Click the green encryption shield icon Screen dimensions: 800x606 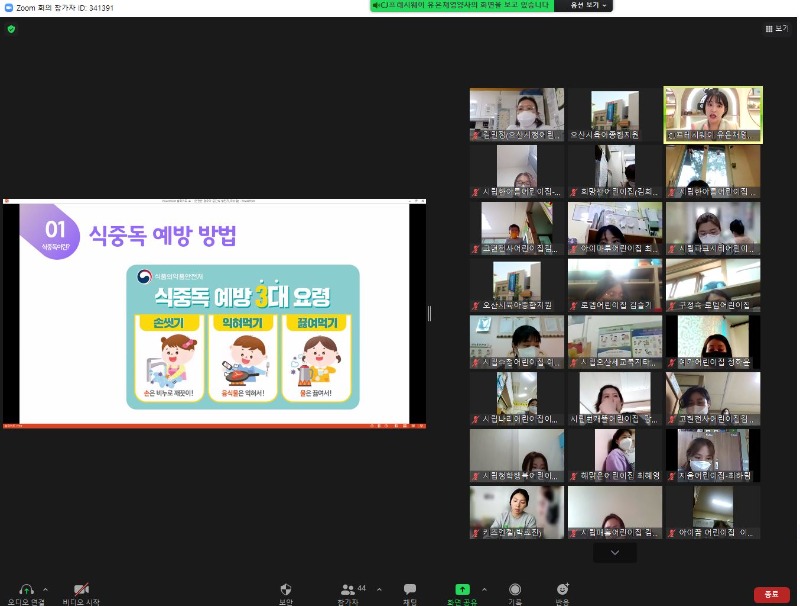point(11,29)
